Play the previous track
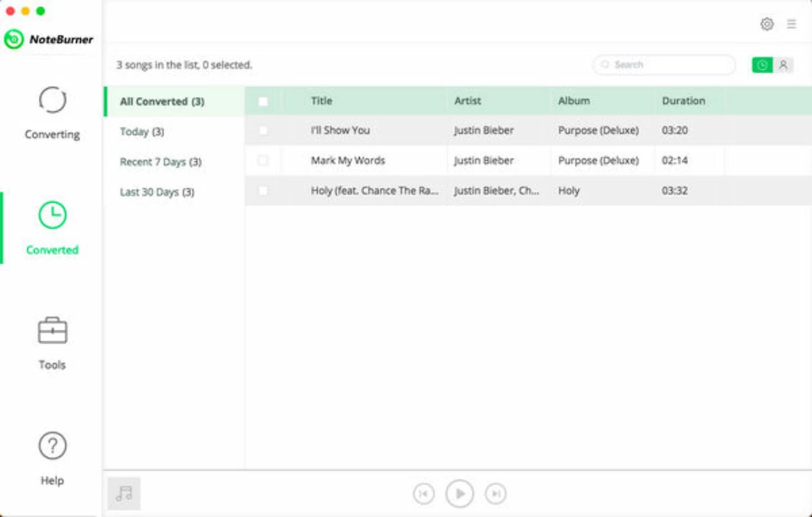 pos(423,494)
